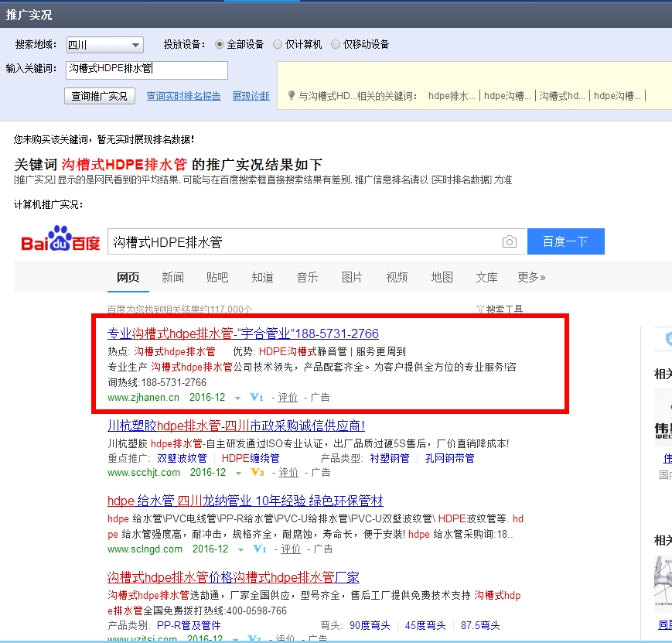Select the 全部设备 radio button

(220, 45)
